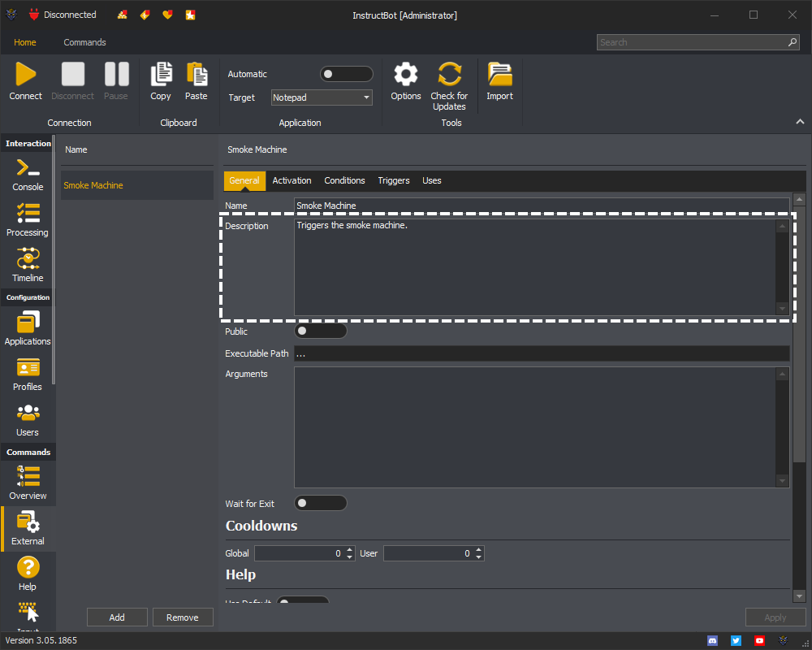Select the Uses tab
This screenshot has height=650, width=812.
[x=432, y=181]
